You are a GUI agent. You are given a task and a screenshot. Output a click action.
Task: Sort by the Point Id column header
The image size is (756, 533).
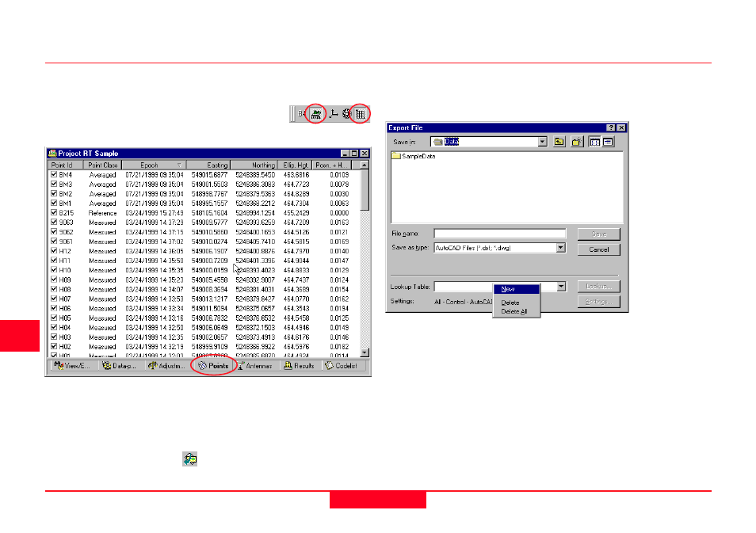(66, 165)
